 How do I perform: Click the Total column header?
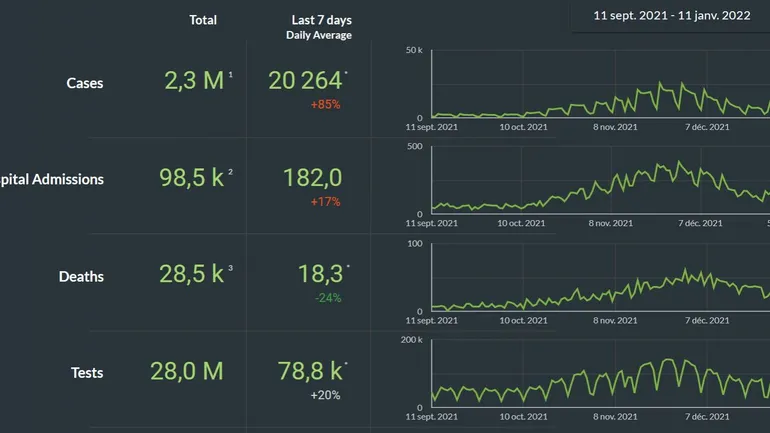pyautogui.click(x=203, y=20)
